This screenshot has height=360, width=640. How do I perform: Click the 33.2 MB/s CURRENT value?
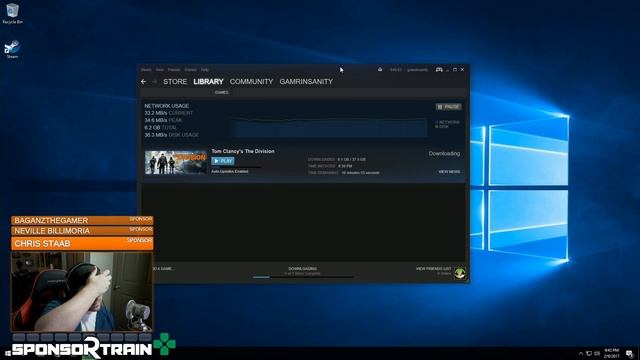[x=169, y=113]
